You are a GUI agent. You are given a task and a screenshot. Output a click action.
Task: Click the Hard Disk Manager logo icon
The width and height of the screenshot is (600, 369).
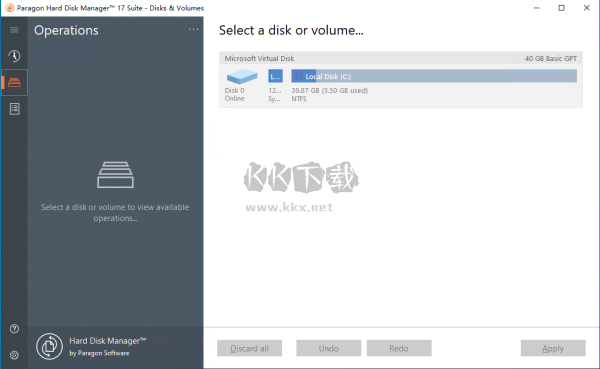point(49,346)
